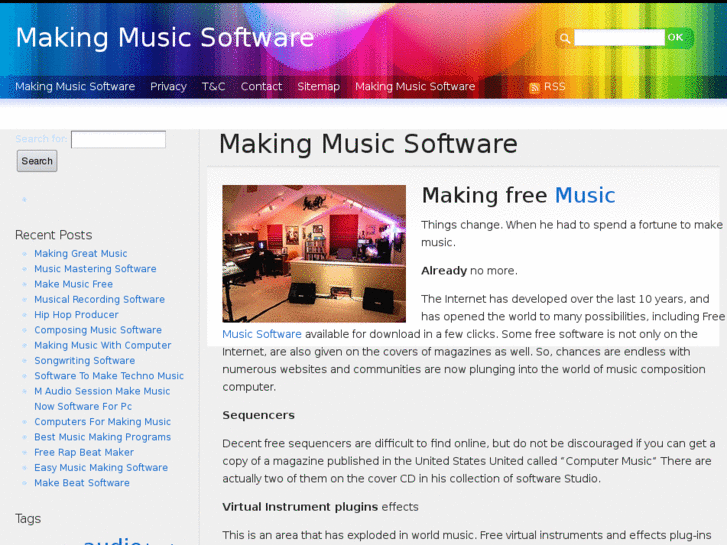Click the Search for label
Screen dimensions: 727x545
41,139
